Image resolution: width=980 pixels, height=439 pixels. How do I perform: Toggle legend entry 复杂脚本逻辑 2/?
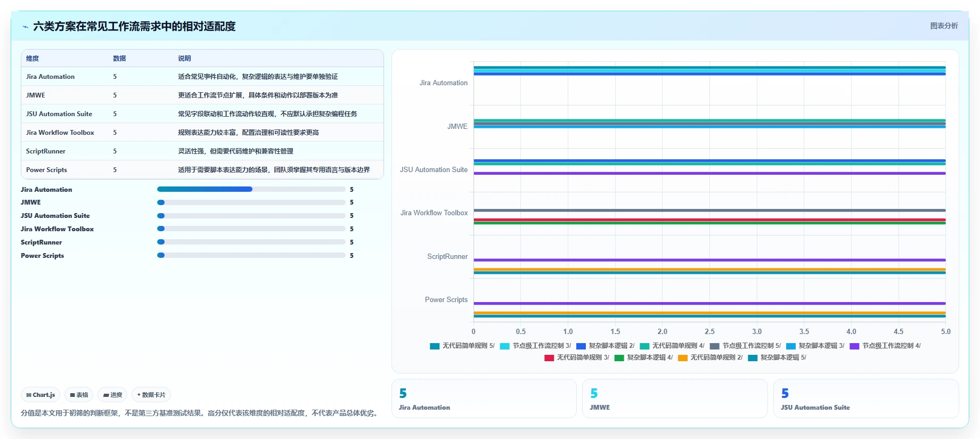pos(606,346)
